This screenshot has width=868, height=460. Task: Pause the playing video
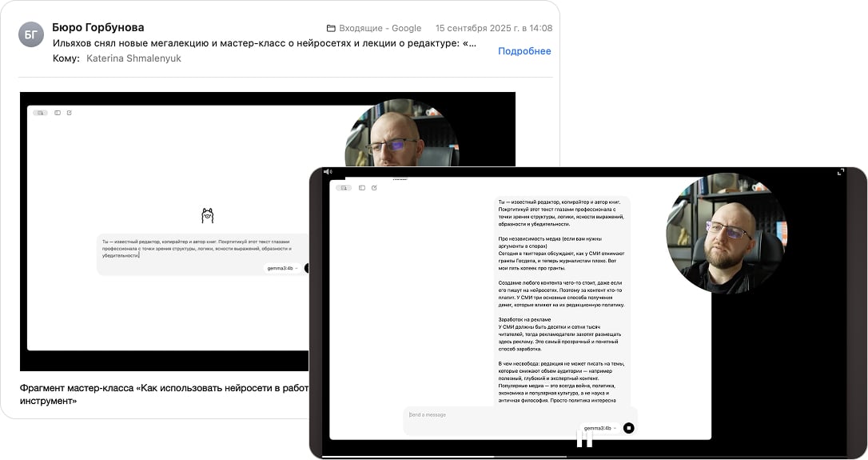point(584,438)
